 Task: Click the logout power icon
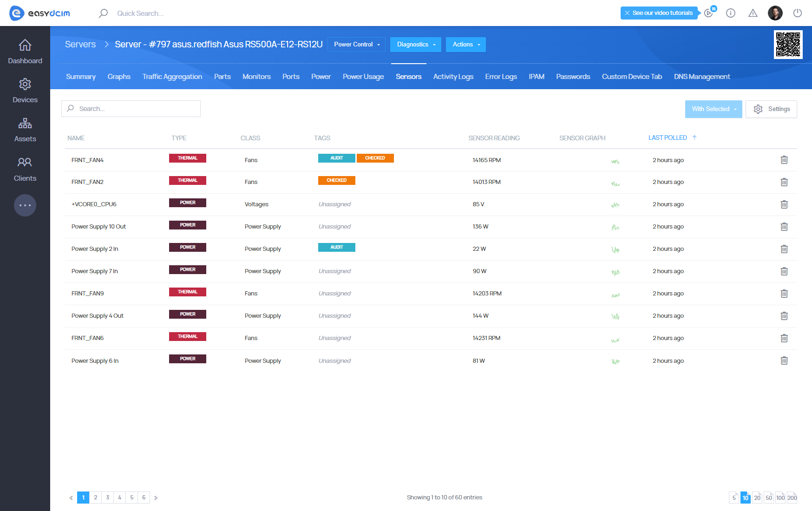pos(798,13)
